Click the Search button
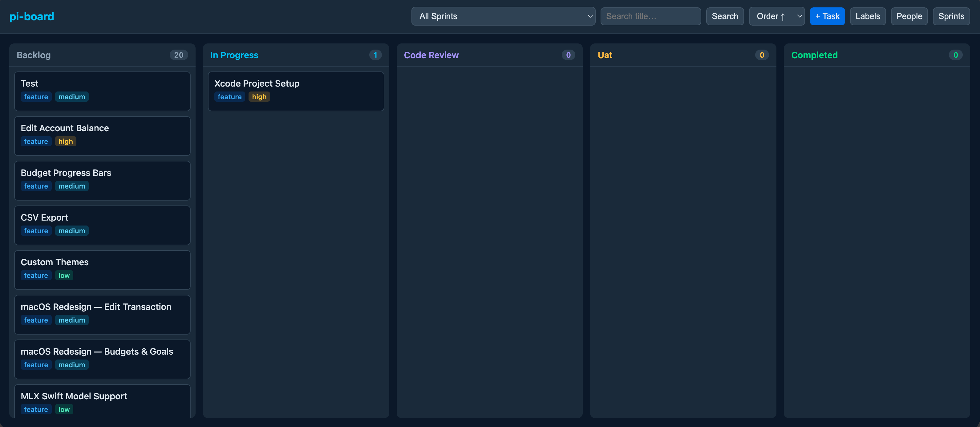The height and width of the screenshot is (427, 980). (x=725, y=16)
